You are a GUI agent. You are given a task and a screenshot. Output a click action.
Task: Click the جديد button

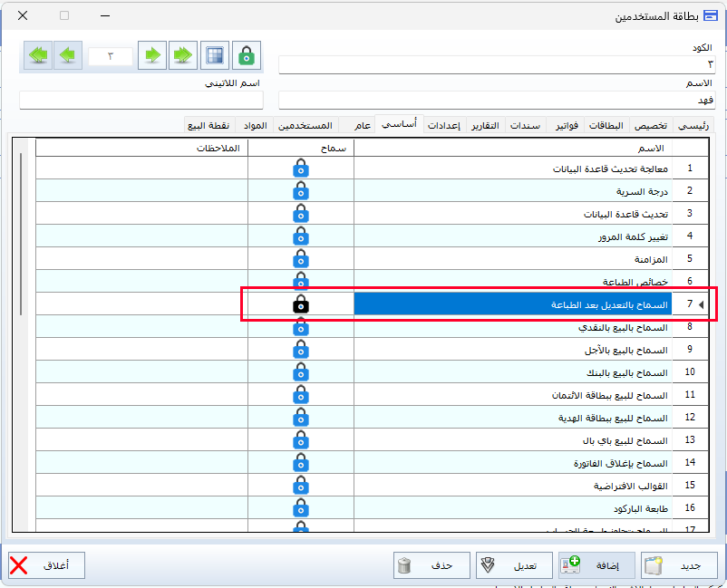679,565
